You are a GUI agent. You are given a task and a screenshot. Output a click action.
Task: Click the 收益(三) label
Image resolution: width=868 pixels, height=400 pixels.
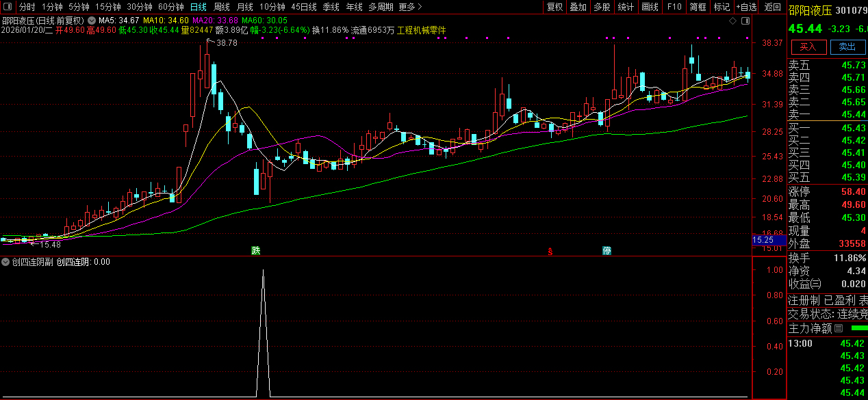(x=805, y=284)
